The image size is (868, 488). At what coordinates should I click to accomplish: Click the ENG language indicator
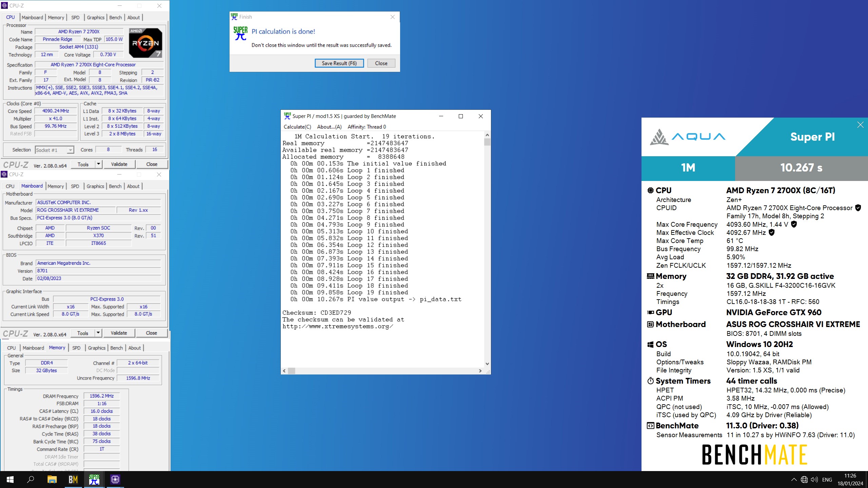(827, 480)
